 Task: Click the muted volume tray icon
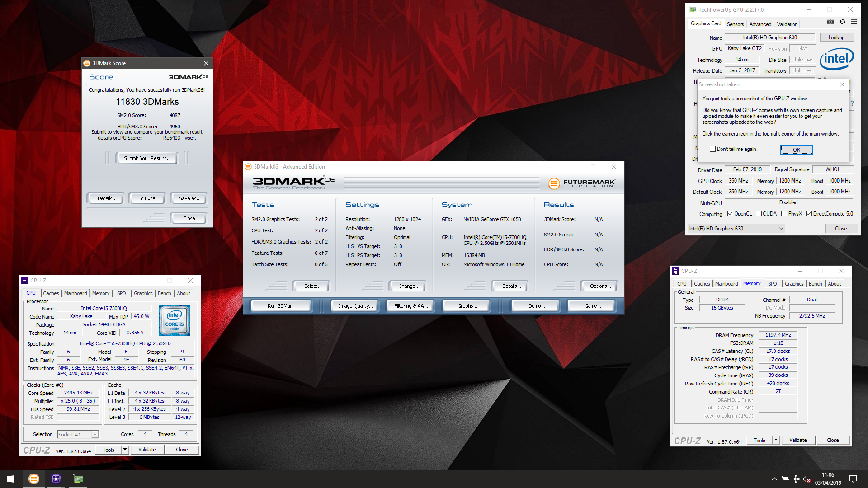807,479
